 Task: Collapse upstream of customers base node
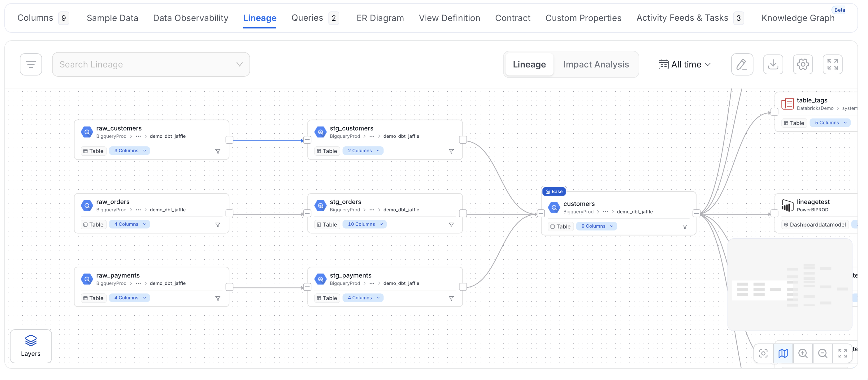click(541, 213)
